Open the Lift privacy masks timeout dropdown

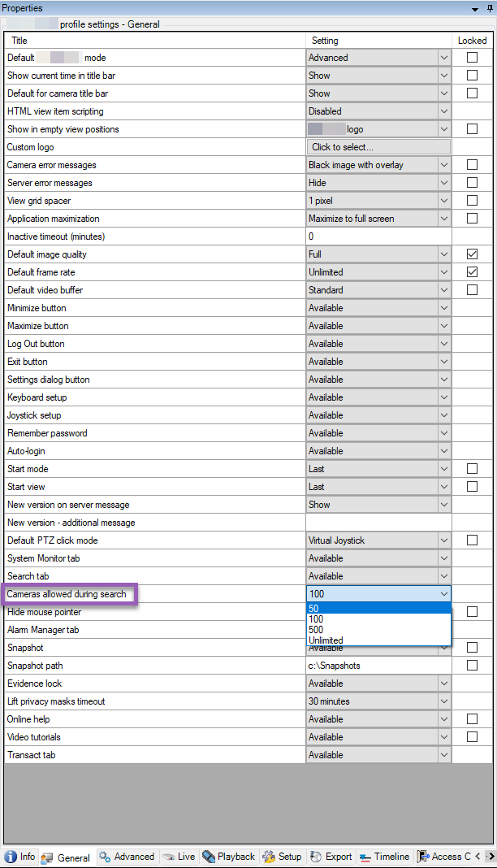(443, 701)
